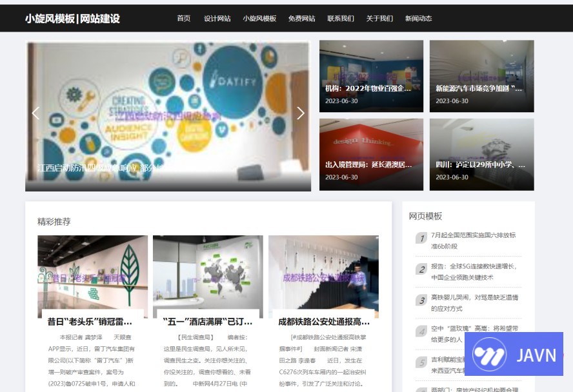Click the 封面新闻记者 宋潇 article excerpt
The height and width of the screenshot is (392, 573).
point(323,360)
